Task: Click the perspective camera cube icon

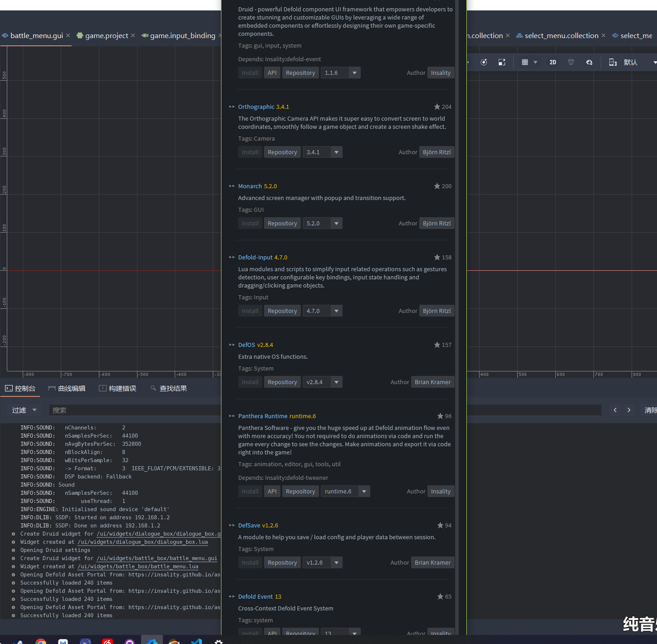Action: (x=571, y=62)
